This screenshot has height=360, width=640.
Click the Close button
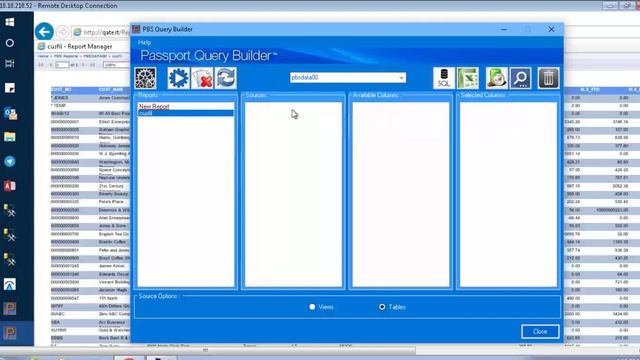[x=540, y=331]
